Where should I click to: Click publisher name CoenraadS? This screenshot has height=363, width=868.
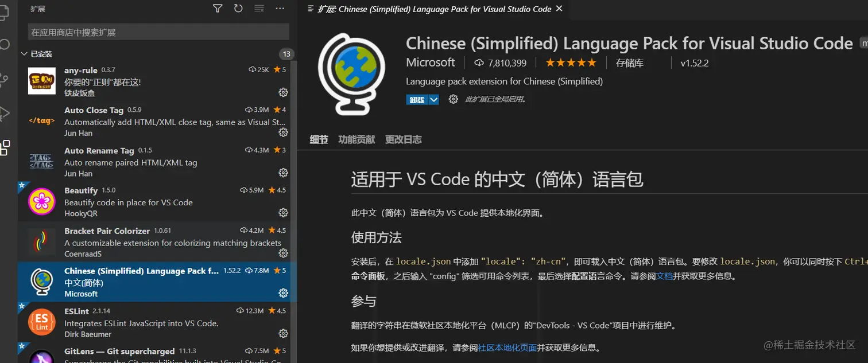83,253
